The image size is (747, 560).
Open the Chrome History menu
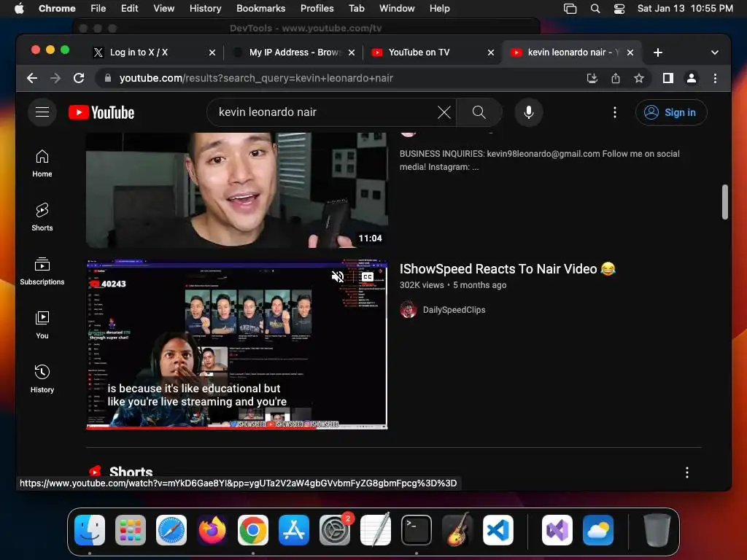pyautogui.click(x=205, y=9)
